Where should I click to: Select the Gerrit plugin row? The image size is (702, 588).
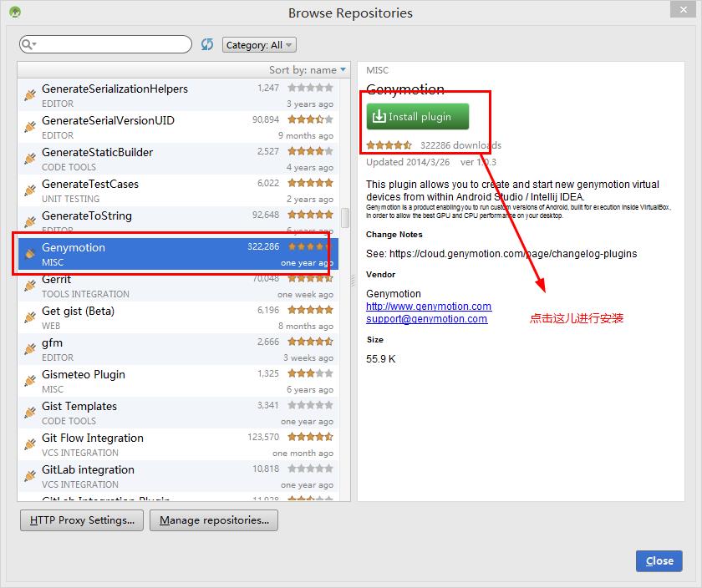(x=178, y=286)
